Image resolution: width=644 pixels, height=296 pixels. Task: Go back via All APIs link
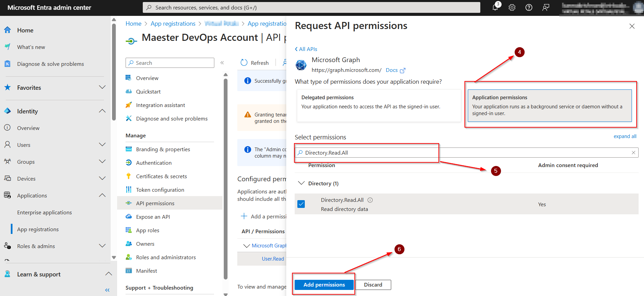tap(306, 49)
